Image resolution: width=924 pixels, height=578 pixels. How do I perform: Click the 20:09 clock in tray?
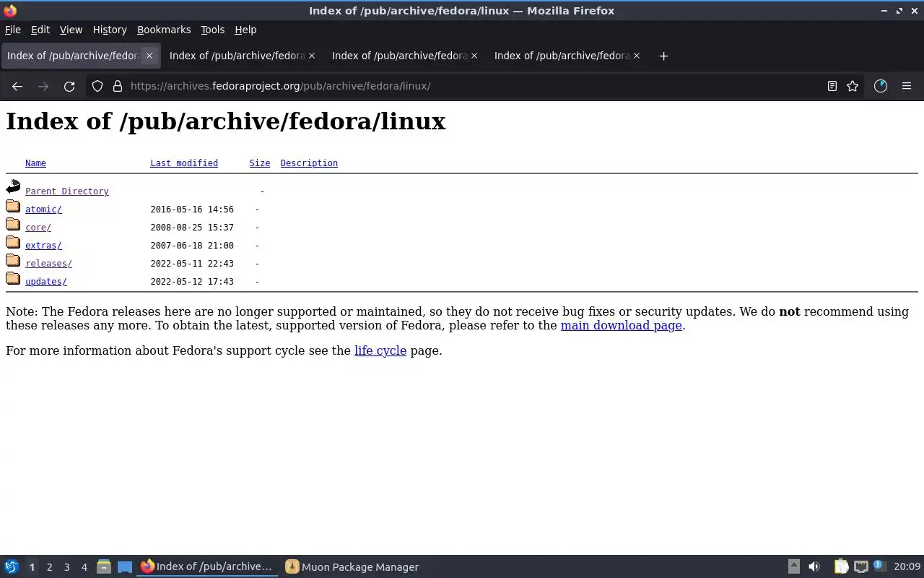[907, 567]
